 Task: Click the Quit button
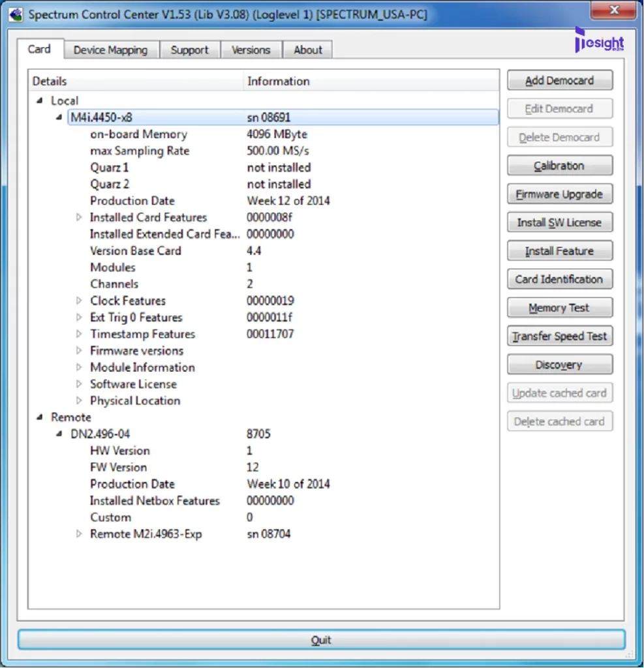[322, 640]
